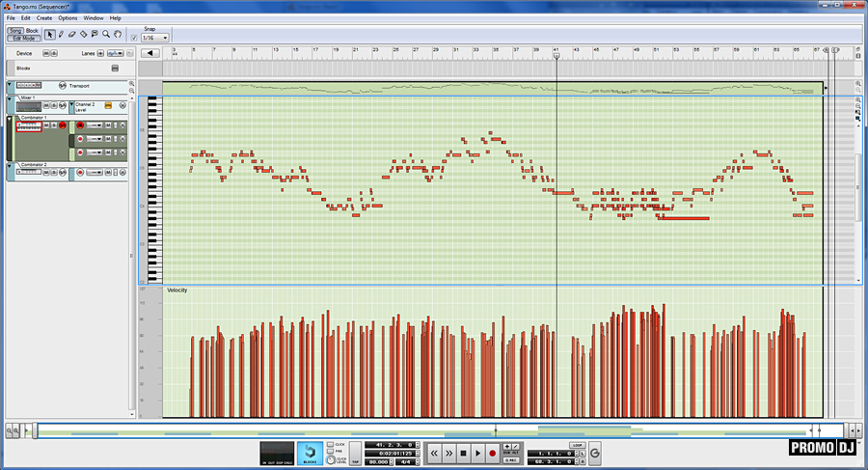Click the Blocks track icon
The height and width of the screenshot is (470, 868).
click(x=115, y=69)
